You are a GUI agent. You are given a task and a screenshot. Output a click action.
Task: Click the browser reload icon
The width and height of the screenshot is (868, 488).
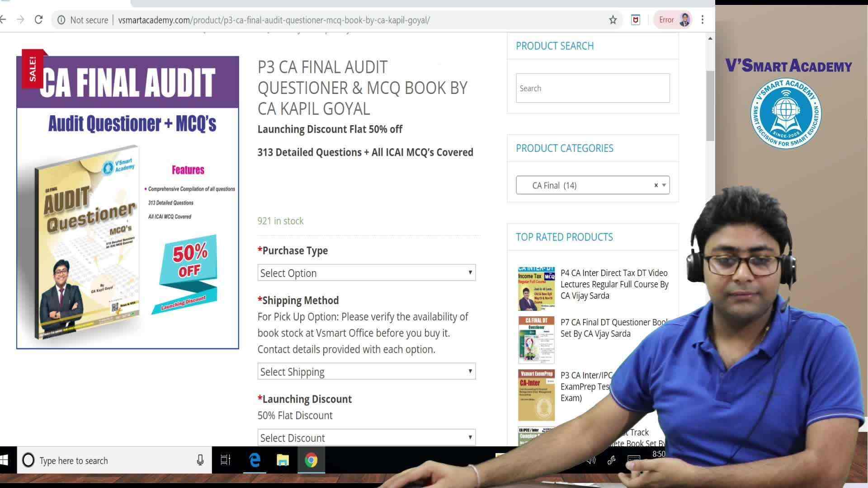click(x=38, y=20)
